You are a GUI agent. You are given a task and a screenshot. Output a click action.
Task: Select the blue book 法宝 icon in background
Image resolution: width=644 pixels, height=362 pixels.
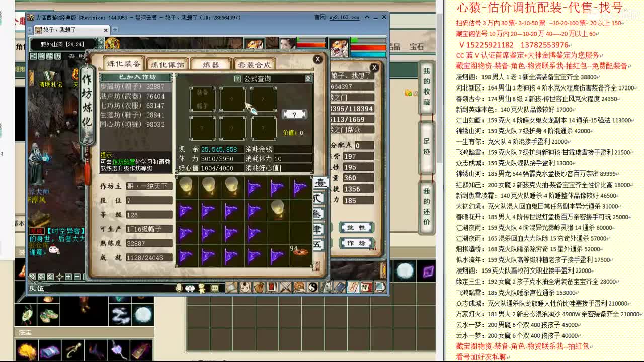(49, 351)
